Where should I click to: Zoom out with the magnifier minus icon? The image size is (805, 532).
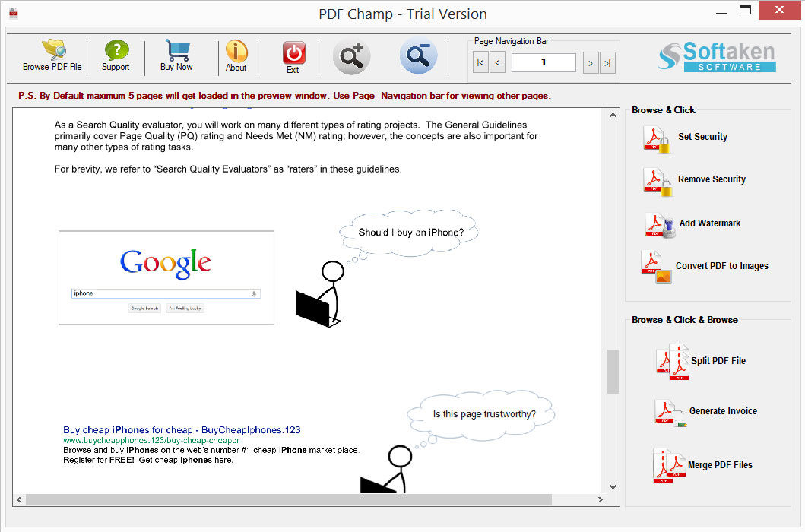click(x=418, y=56)
